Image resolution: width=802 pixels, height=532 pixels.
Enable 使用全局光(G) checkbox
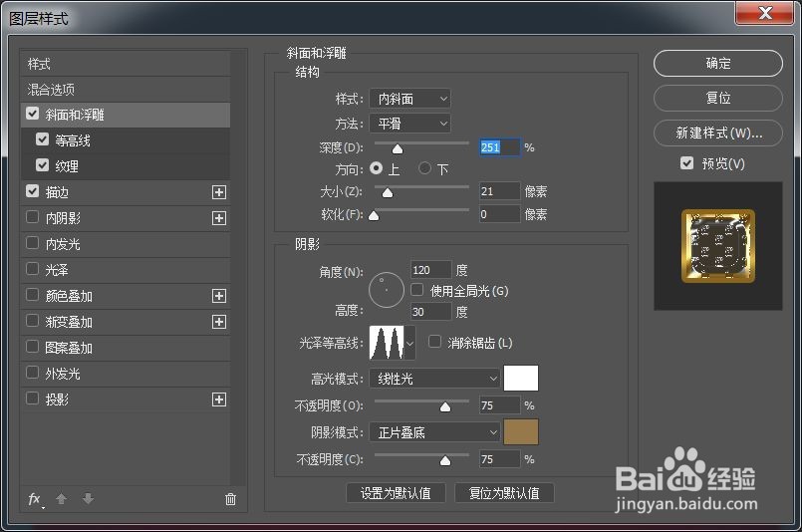click(x=417, y=290)
